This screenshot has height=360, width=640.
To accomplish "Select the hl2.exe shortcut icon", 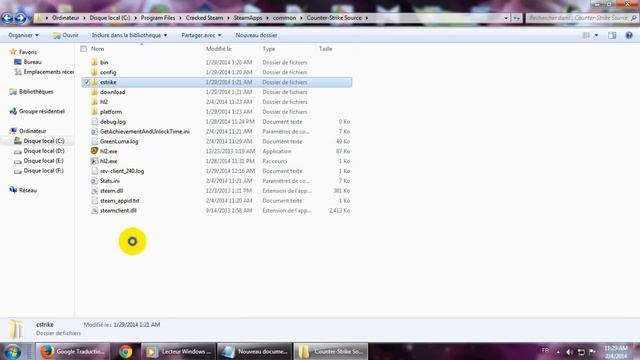I will click(x=94, y=161).
